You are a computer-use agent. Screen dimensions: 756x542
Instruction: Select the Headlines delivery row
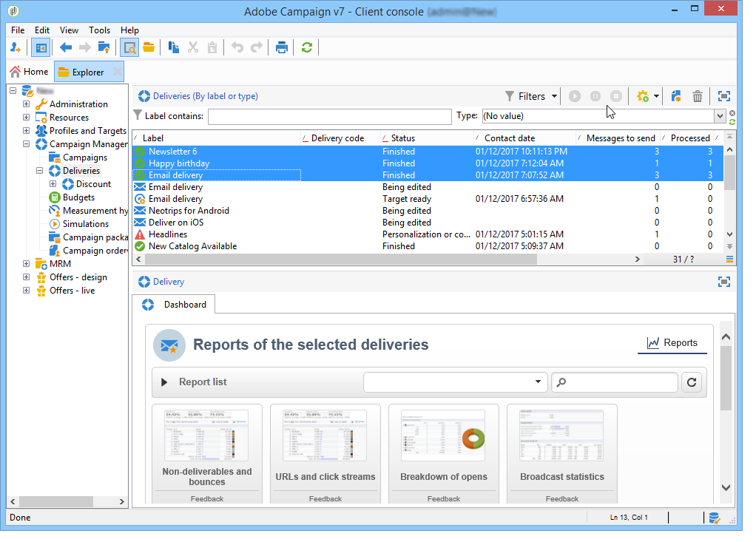click(x=168, y=234)
